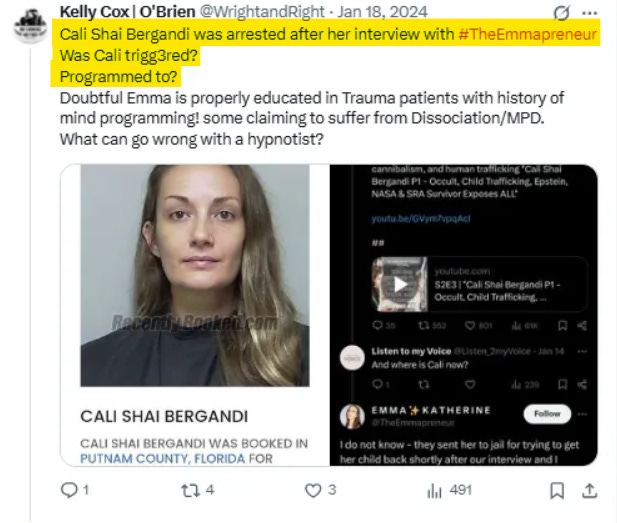
Task: Open @WrightandRight handle link
Action: (x=262, y=12)
